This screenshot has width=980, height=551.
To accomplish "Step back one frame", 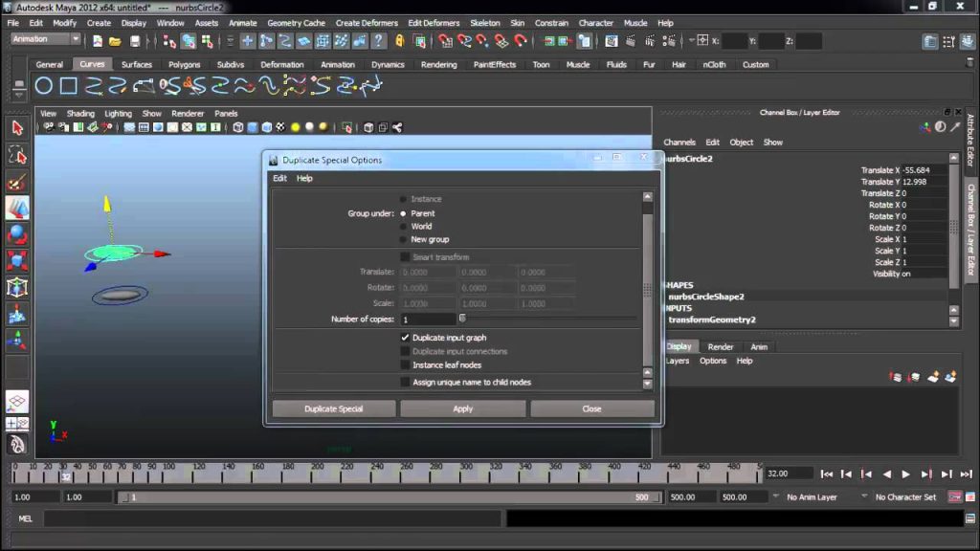I will [846, 474].
